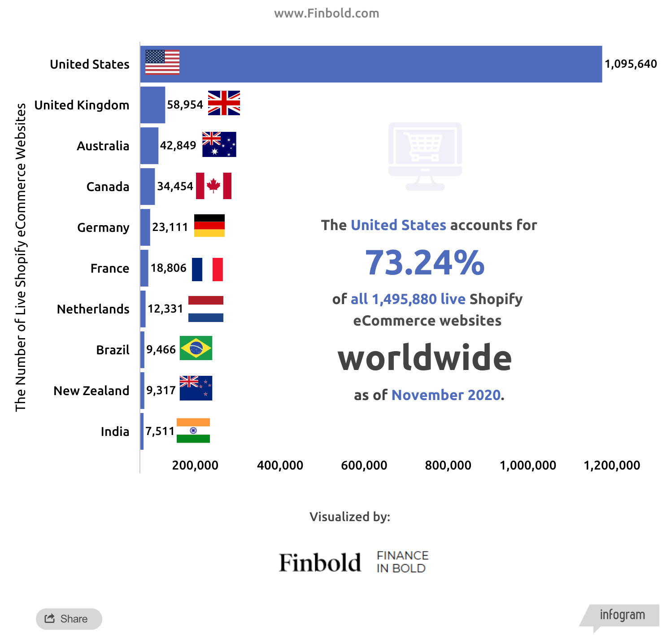Image resolution: width=671 pixels, height=644 pixels.
Task: Click the Netherlands bar
Action: 143,309
